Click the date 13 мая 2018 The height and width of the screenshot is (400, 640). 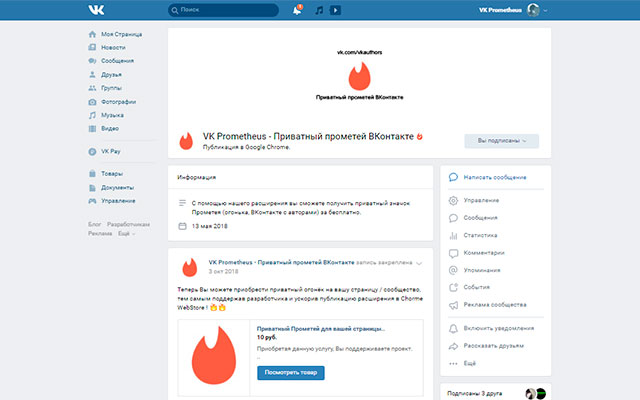coord(209,226)
